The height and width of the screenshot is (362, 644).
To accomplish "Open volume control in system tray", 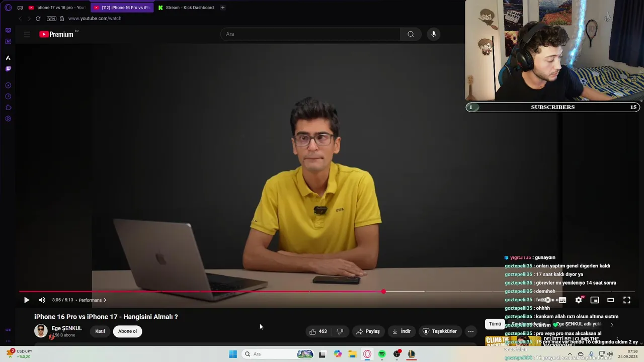I will (610, 354).
